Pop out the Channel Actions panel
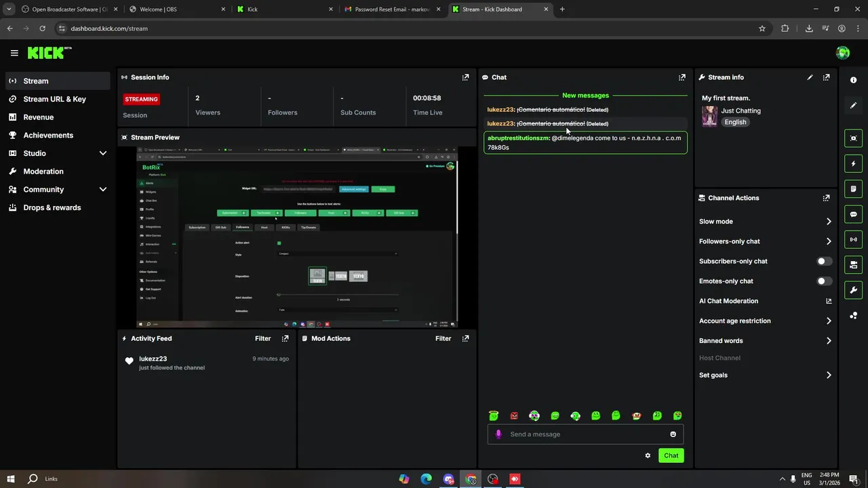Viewport: 868px width, 488px height. point(826,198)
